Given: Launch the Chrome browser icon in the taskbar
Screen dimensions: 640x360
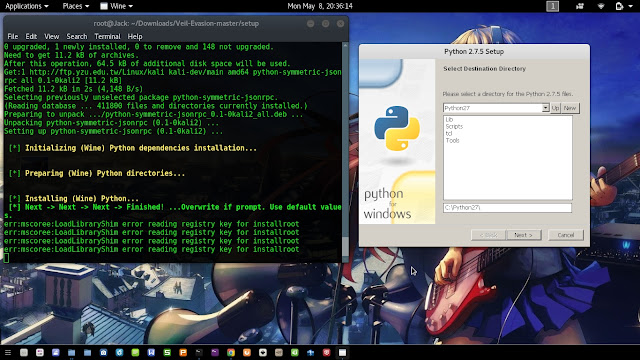Looking at the screenshot, I should [x=231, y=352].
